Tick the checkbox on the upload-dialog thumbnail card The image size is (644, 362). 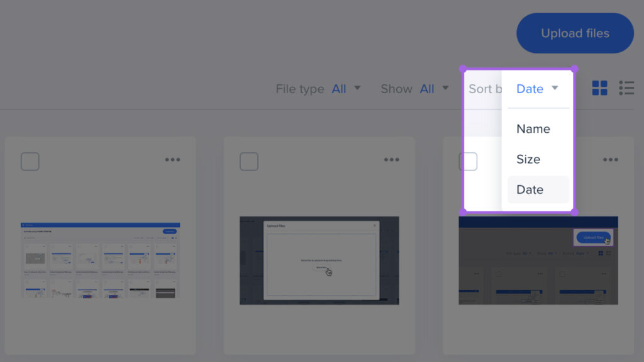[249, 161]
